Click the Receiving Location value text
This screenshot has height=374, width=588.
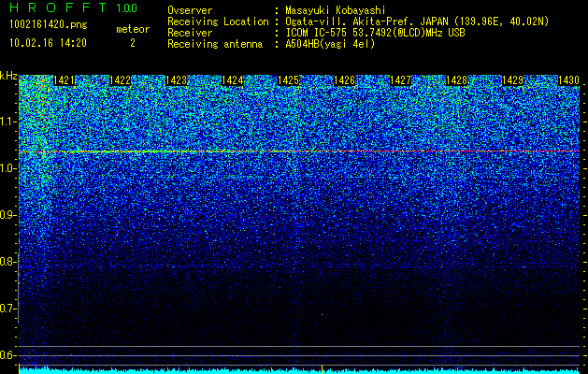tap(417, 22)
